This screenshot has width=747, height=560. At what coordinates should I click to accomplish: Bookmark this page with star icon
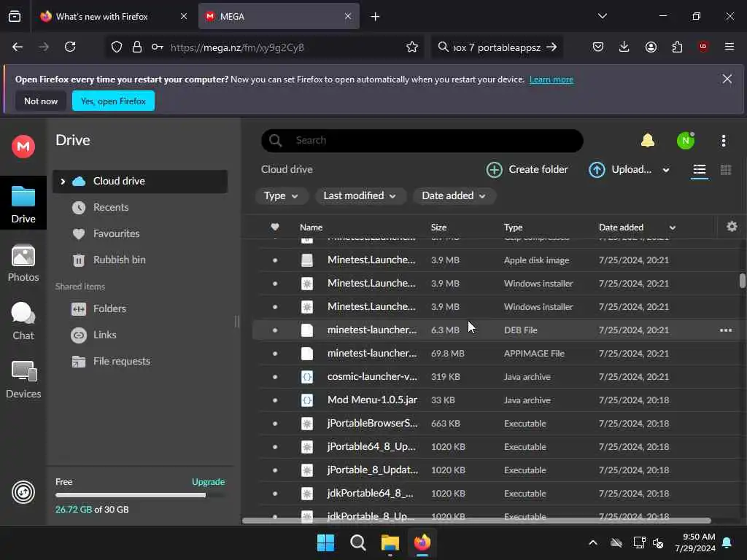tap(412, 47)
